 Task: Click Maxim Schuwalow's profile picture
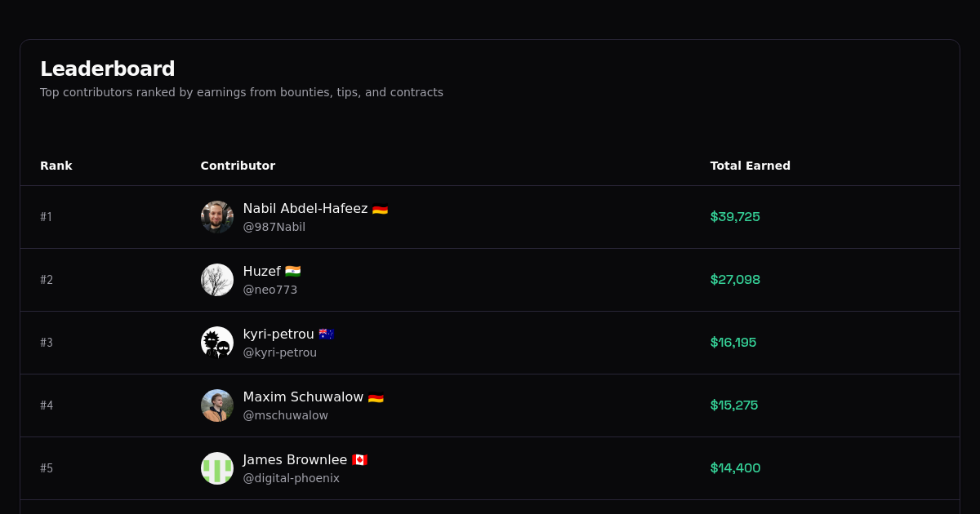pos(216,405)
